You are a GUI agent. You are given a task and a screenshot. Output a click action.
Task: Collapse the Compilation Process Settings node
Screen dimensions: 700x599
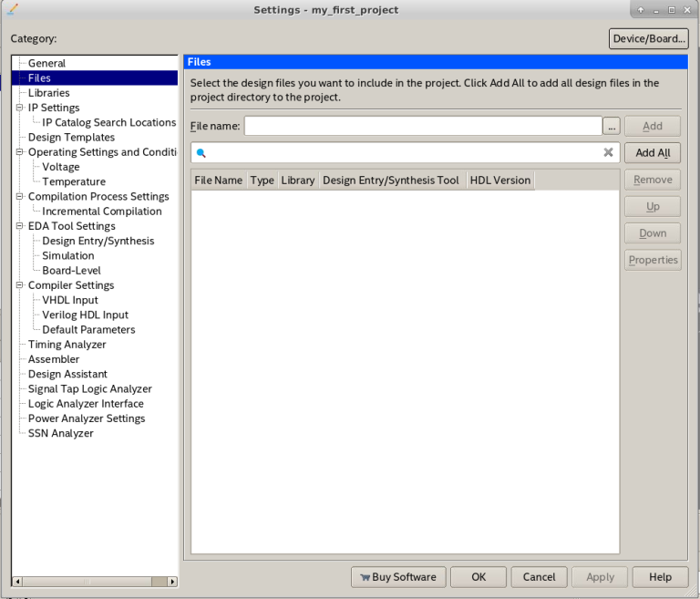click(19, 196)
